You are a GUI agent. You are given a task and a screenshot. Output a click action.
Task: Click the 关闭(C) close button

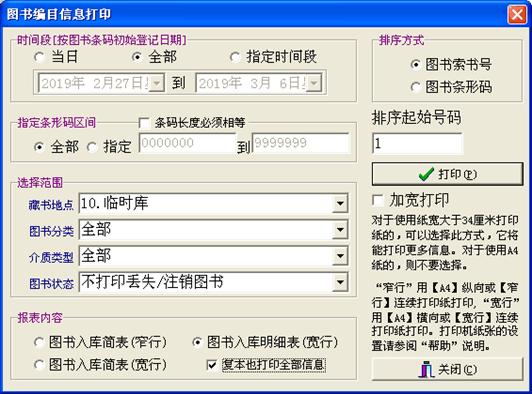(448, 369)
